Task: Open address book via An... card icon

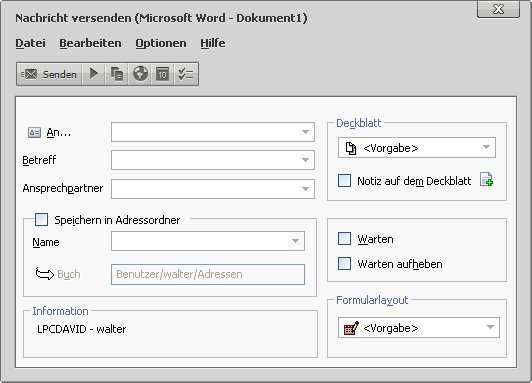Action: coord(34,132)
